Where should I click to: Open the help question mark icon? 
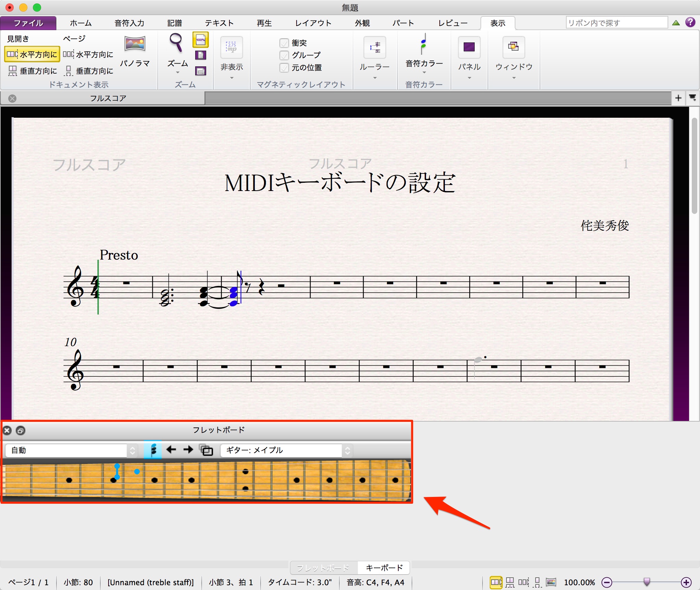[x=690, y=23]
